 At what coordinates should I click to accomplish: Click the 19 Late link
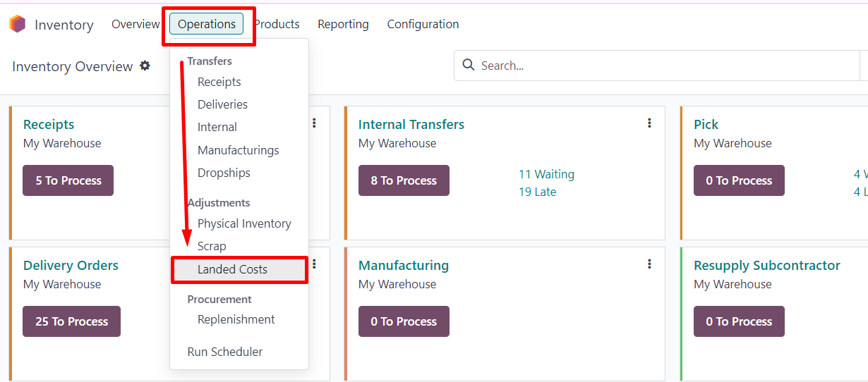[537, 192]
